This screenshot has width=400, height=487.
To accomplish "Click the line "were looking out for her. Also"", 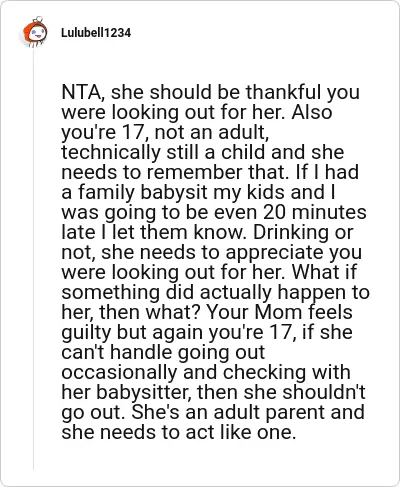I will (197, 112).
